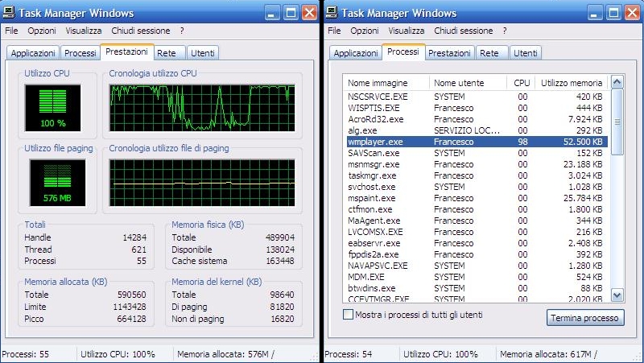Open Opzioni menu in right Task Manager

[365, 31]
